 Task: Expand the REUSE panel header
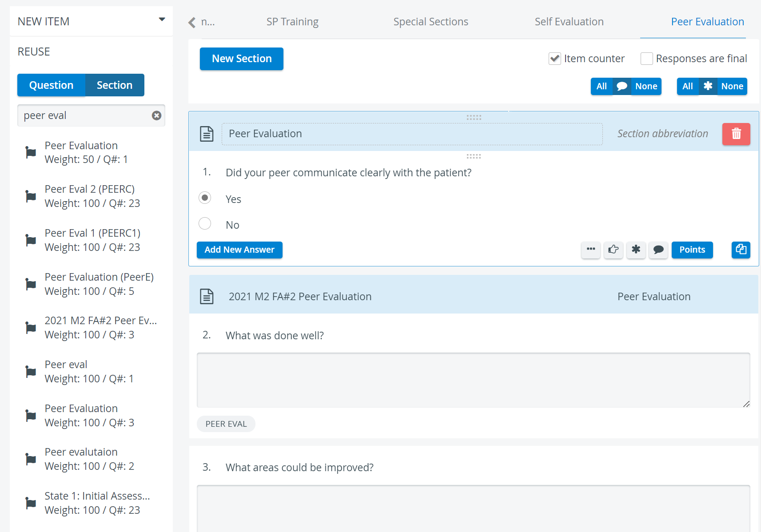(91, 52)
